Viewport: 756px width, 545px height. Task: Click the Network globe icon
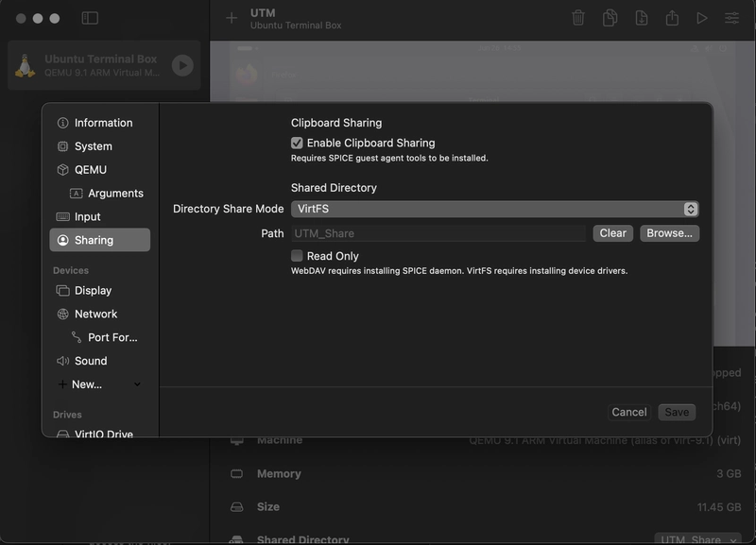[62, 315]
